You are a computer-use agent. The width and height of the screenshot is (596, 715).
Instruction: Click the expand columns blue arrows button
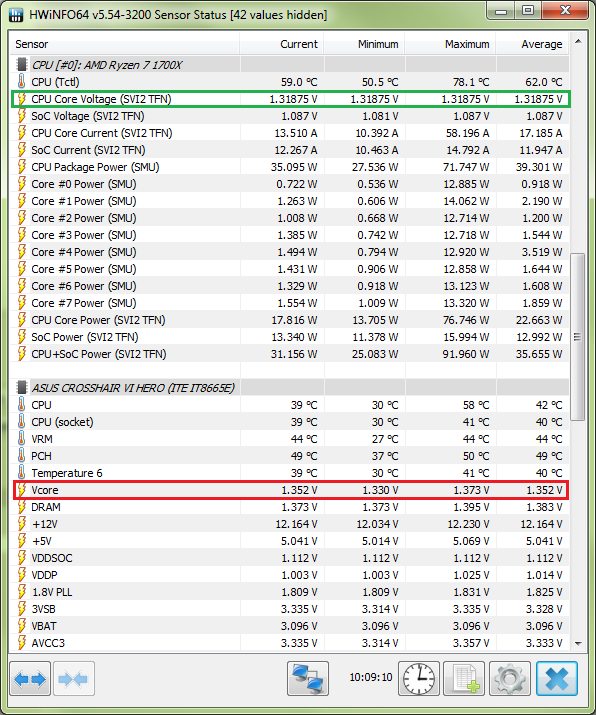click(30, 679)
